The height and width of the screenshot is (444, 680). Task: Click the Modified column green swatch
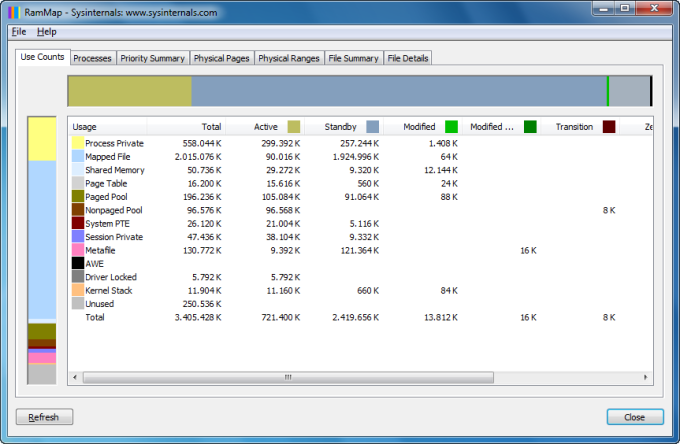coord(451,127)
